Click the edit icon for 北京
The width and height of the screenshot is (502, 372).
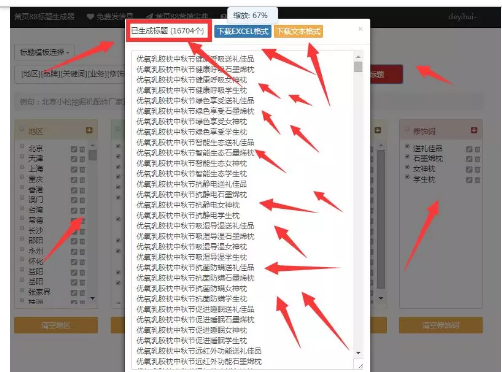click(x=74, y=149)
